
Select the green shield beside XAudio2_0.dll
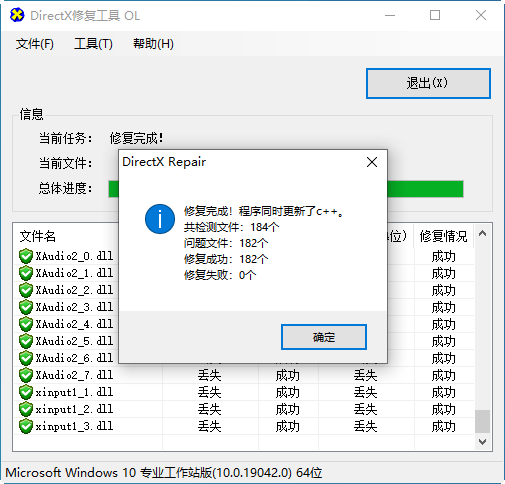(x=26, y=256)
